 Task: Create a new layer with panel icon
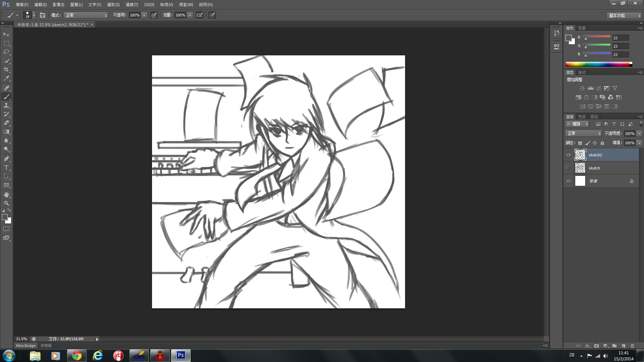point(623,346)
